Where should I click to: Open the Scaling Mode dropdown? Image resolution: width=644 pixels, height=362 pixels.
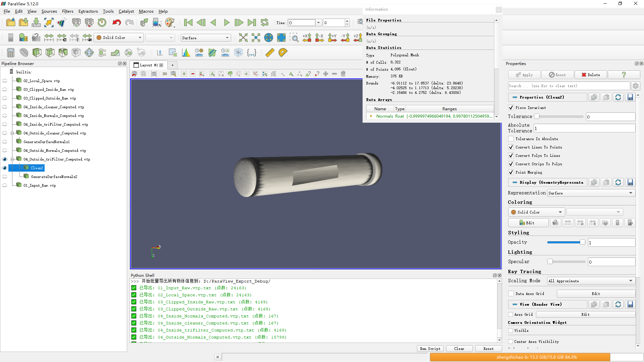591,281
